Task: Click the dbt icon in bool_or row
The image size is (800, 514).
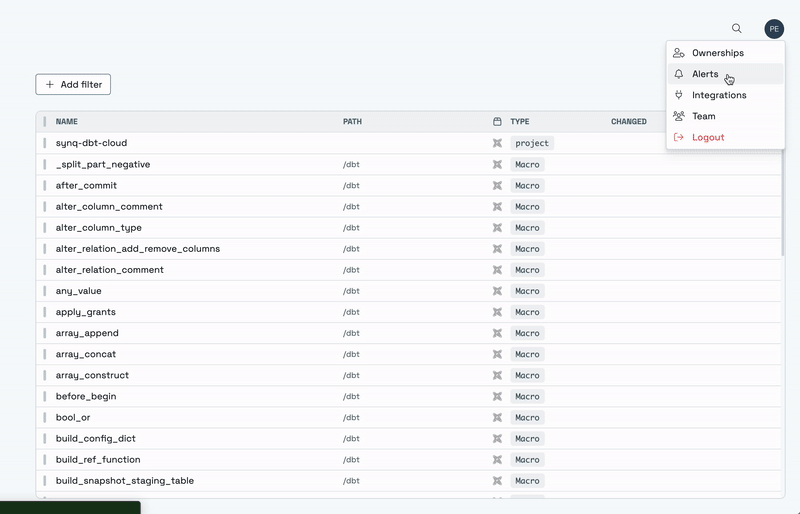Action: tap(497, 418)
